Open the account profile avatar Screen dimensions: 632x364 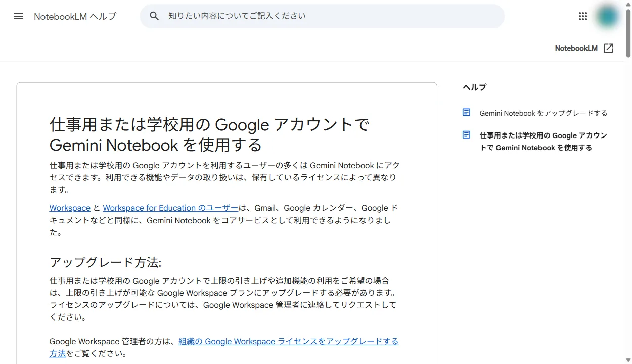[607, 16]
